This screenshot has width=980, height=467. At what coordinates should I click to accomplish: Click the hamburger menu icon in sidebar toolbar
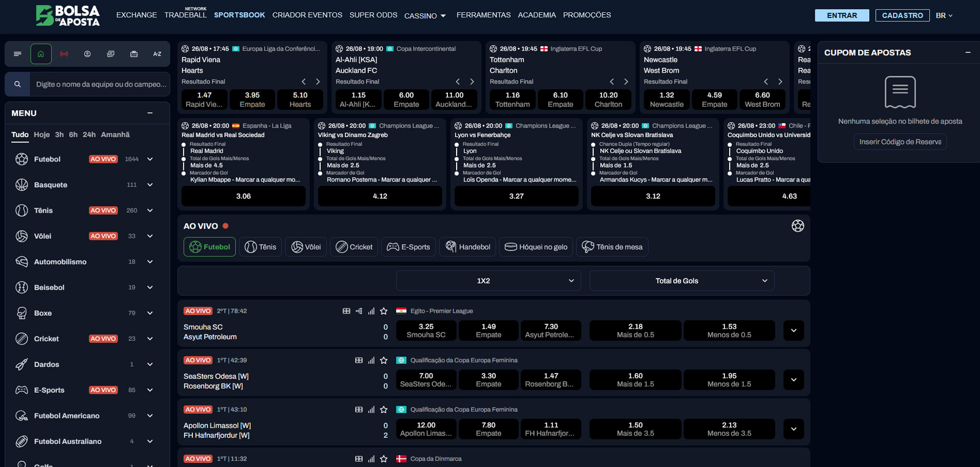coord(17,54)
